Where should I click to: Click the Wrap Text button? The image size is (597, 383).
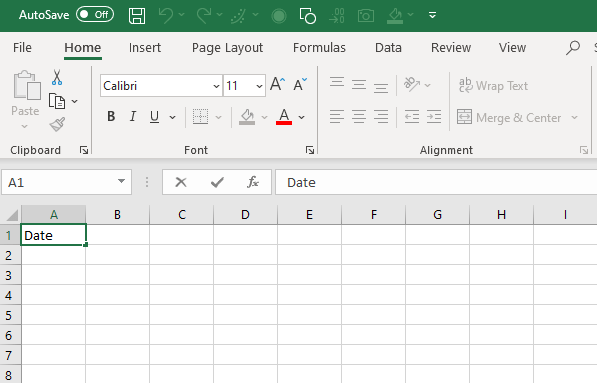tap(493, 86)
